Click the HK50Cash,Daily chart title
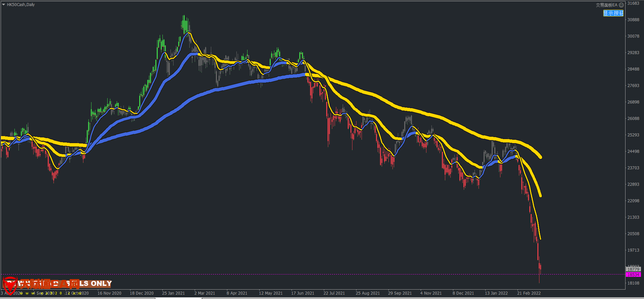644x299 pixels. click(21, 5)
